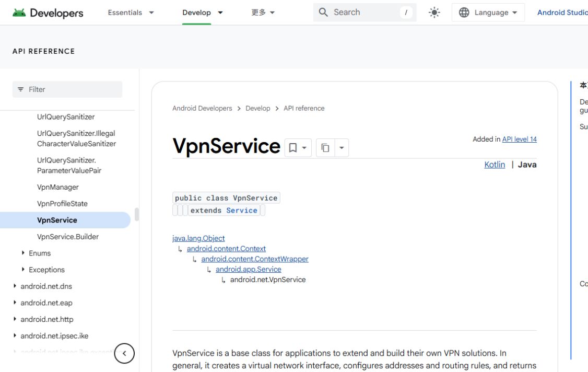Open the Essentials menu
Image resolution: width=588 pixels, height=372 pixels.
click(131, 13)
